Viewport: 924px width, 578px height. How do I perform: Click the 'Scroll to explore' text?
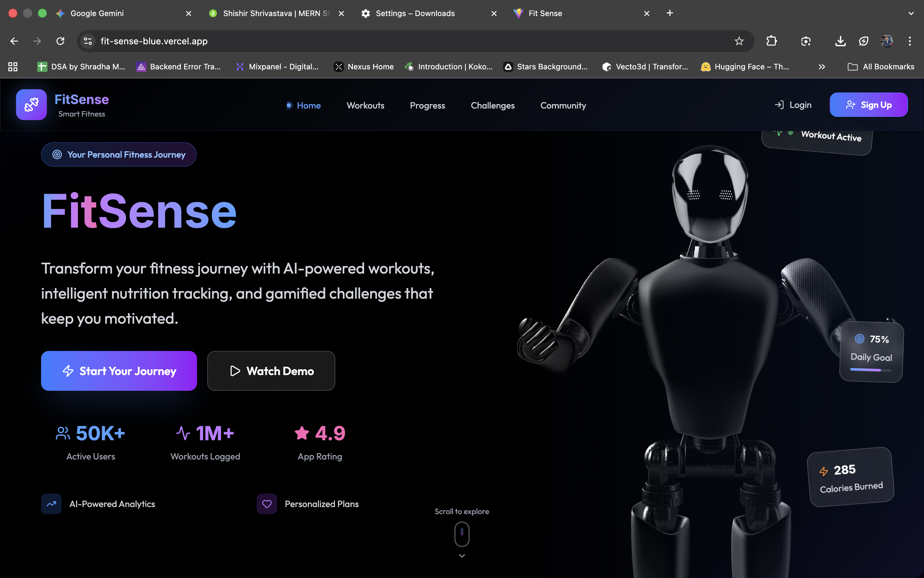pyautogui.click(x=462, y=512)
